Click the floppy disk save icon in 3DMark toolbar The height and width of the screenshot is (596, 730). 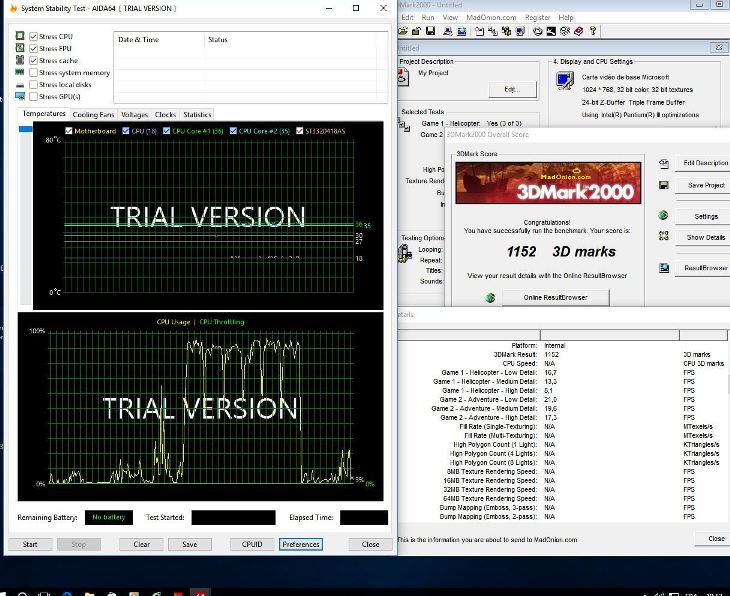click(431, 31)
